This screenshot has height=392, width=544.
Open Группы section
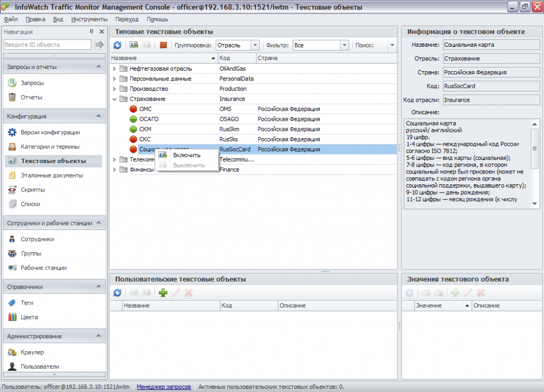[x=31, y=253]
